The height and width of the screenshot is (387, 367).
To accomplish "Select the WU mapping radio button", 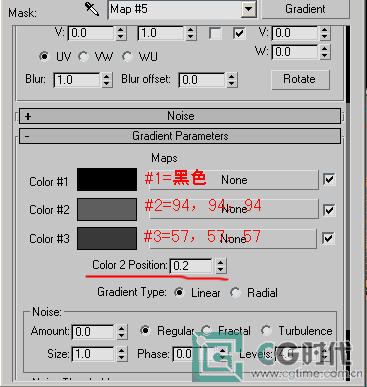I will 127,57.
